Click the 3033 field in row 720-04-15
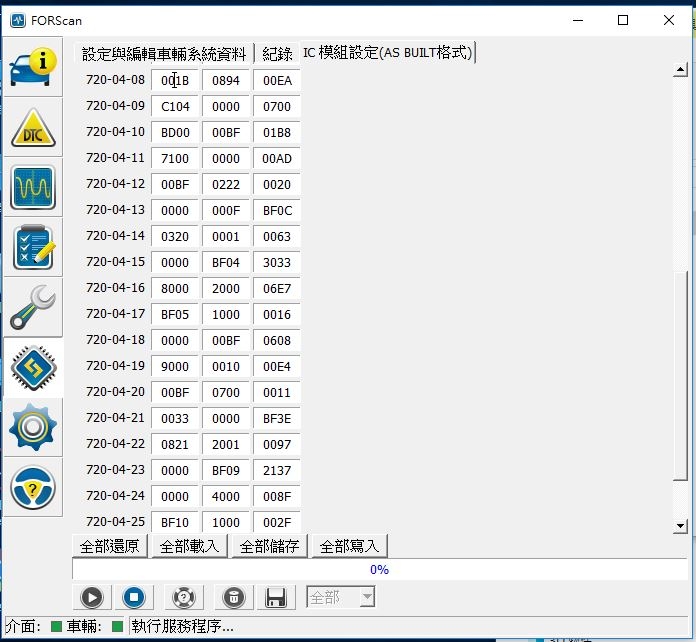 point(277,262)
